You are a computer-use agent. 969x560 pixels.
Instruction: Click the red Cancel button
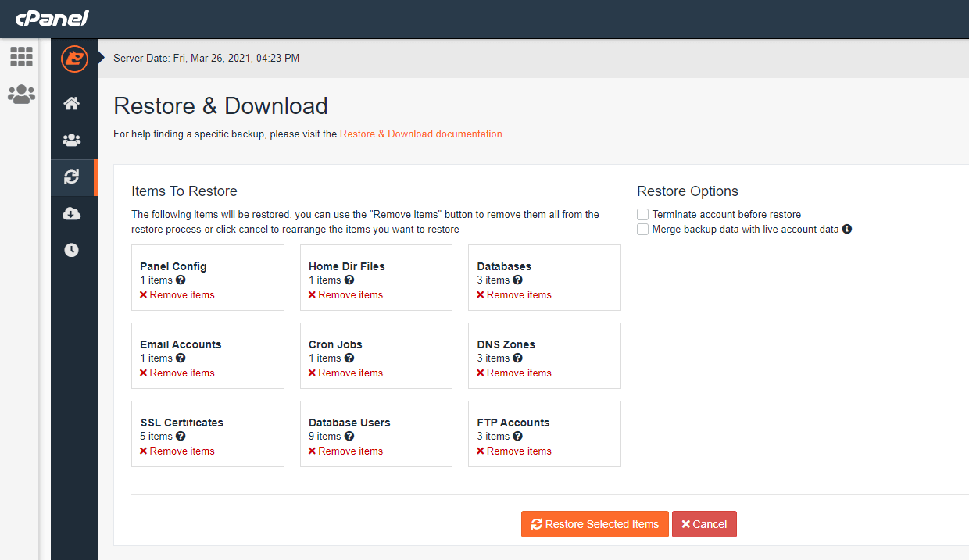pos(704,524)
